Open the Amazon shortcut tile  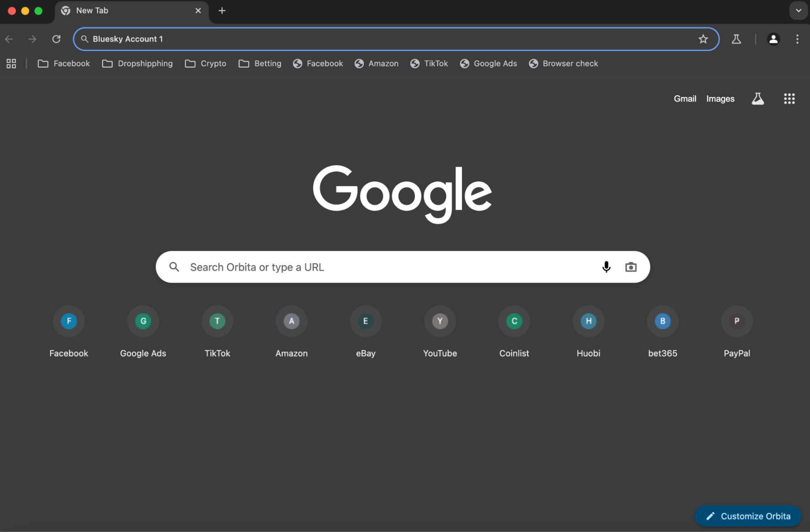291,332
